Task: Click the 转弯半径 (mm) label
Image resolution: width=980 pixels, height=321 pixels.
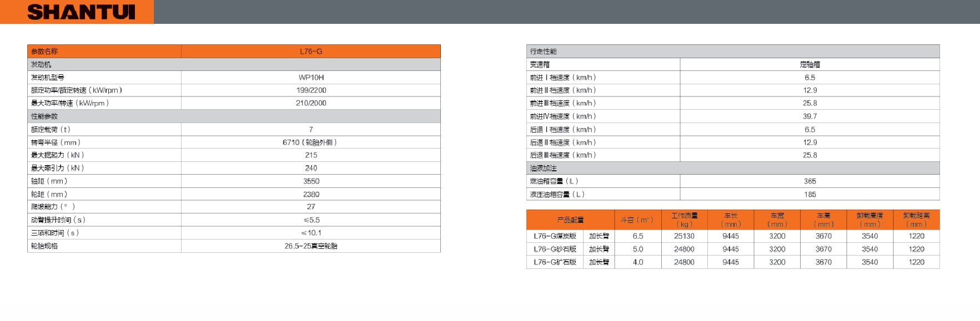Action: [x=56, y=142]
